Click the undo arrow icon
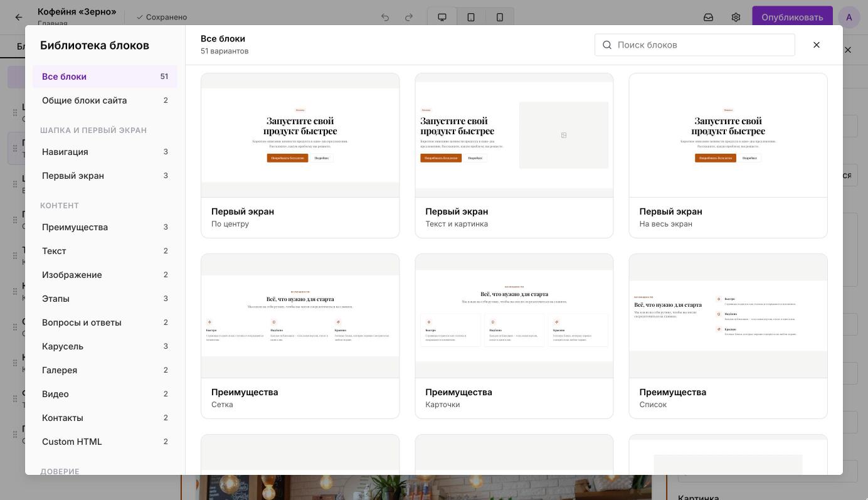868x500 pixels. coord(385,17)
